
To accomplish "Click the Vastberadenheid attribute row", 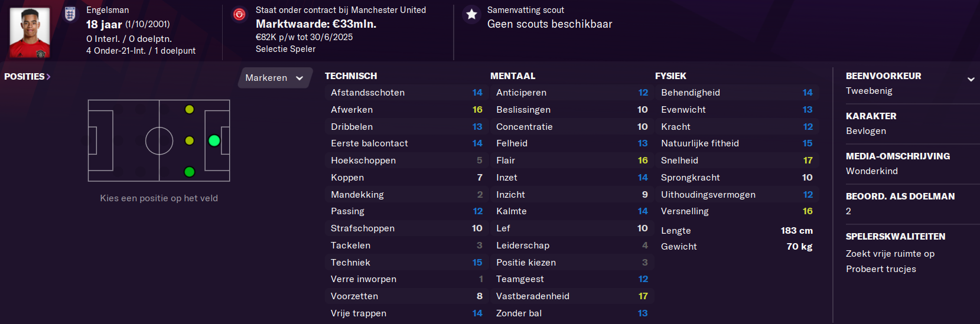I will [572, 296].
